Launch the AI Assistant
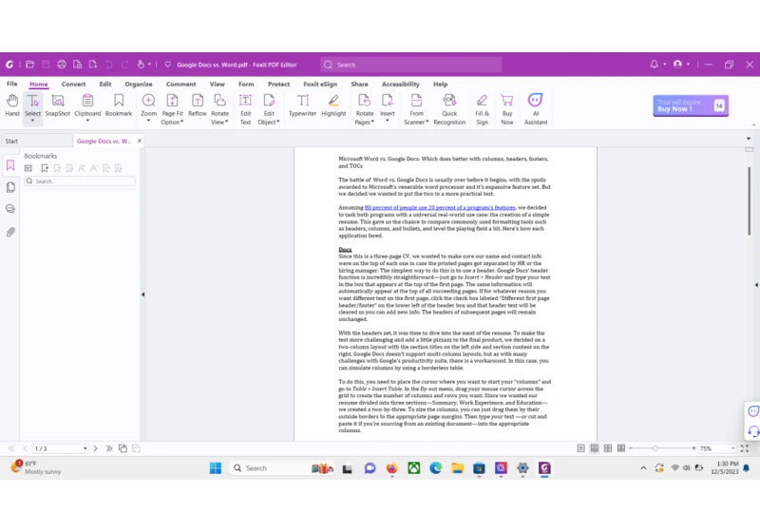760x532 pixels. [x=536, y=109]
